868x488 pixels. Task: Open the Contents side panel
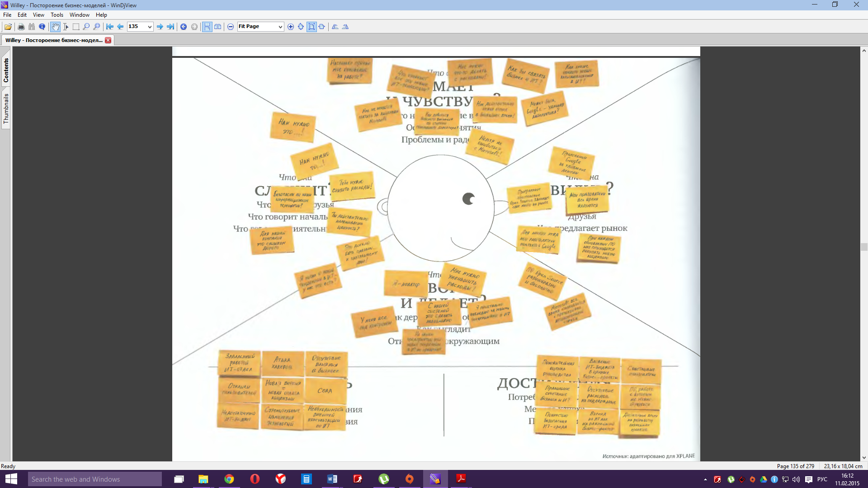tap(6, 70)
